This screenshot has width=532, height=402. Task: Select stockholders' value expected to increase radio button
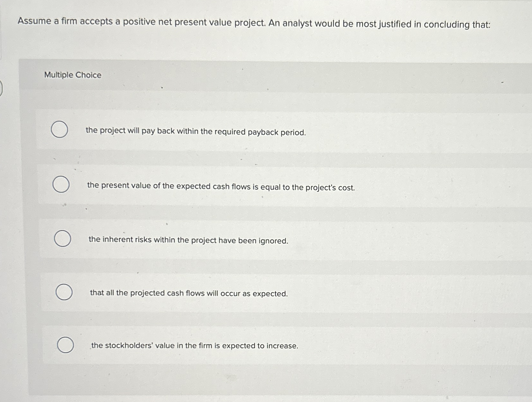66,345
